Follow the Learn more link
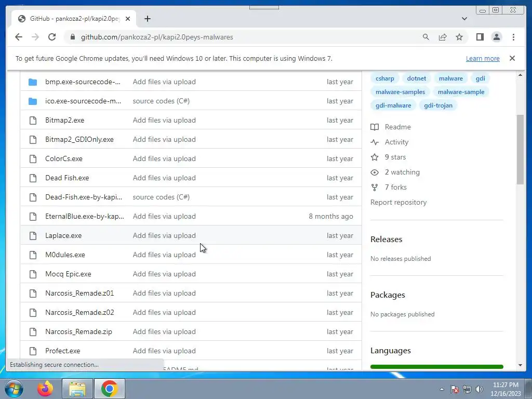This screenshot has width=532, height=399. pos(483,58)
